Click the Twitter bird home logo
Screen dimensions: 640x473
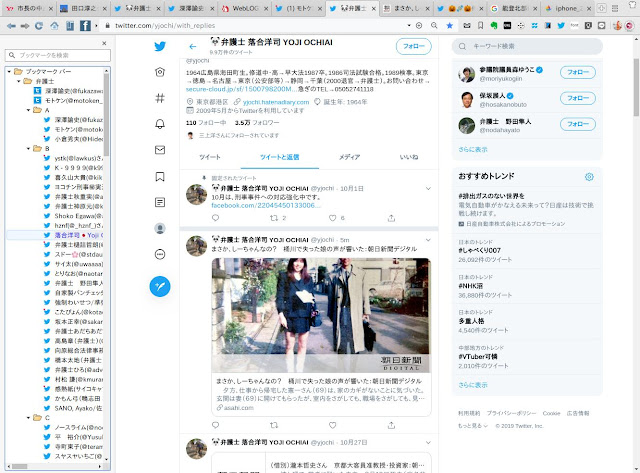(x=160, y=46)
